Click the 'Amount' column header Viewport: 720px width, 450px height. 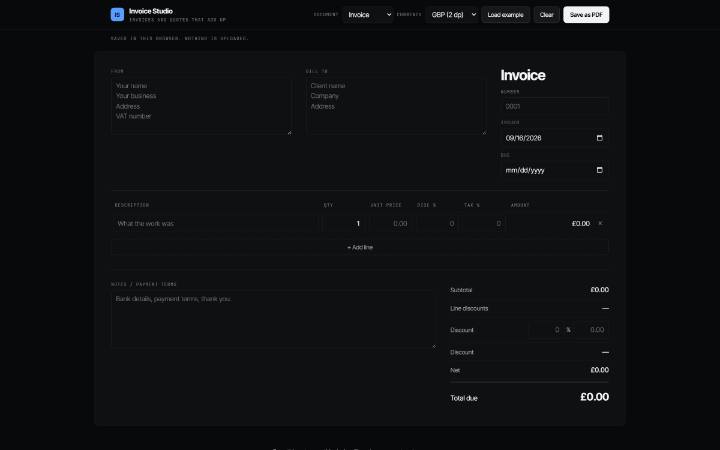click(520, 205)
